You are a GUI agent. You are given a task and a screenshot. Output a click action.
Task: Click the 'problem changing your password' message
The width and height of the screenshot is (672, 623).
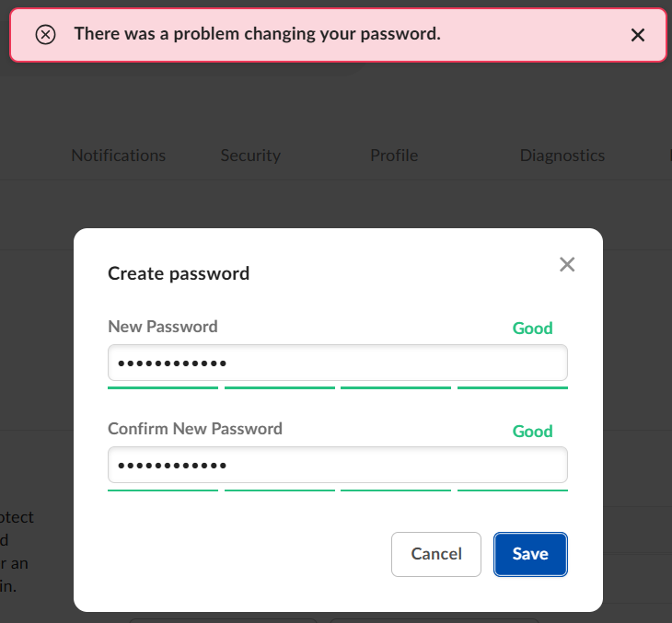(257, 34)
